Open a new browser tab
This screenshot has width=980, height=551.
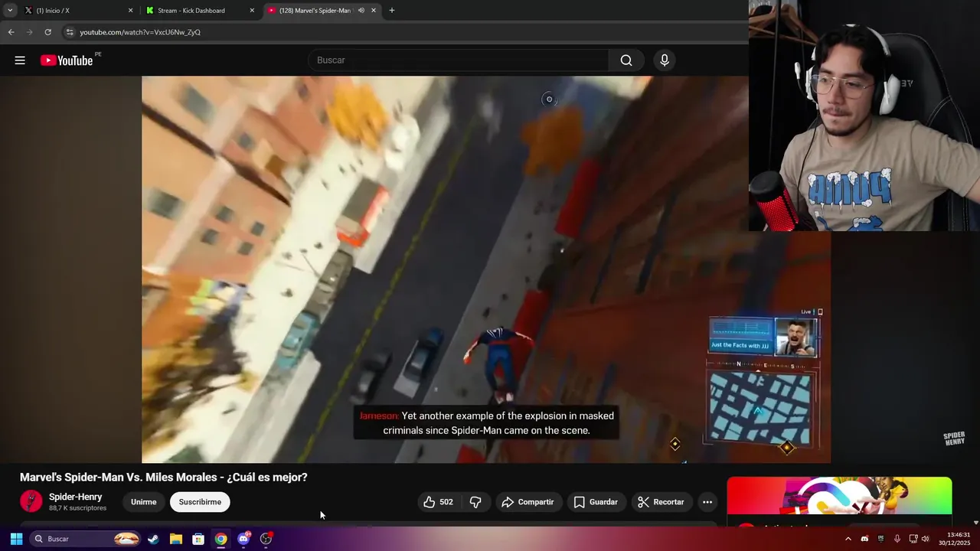point(392,11)
